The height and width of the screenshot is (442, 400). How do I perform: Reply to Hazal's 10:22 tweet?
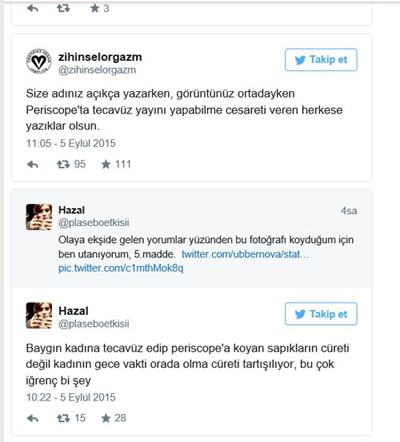pyautogui.click(x=33, y=418)
